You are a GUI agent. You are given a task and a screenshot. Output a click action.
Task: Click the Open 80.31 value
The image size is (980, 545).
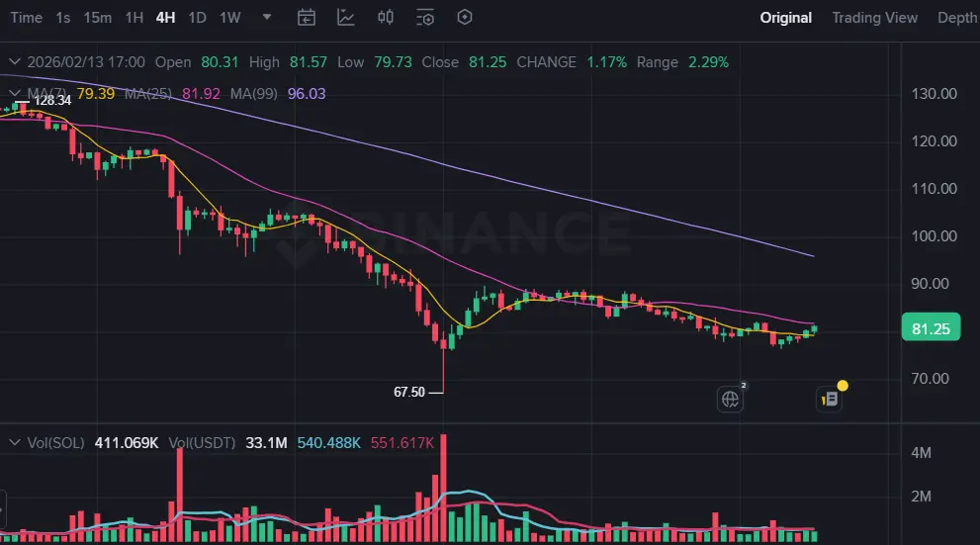(x=220, y=62)
